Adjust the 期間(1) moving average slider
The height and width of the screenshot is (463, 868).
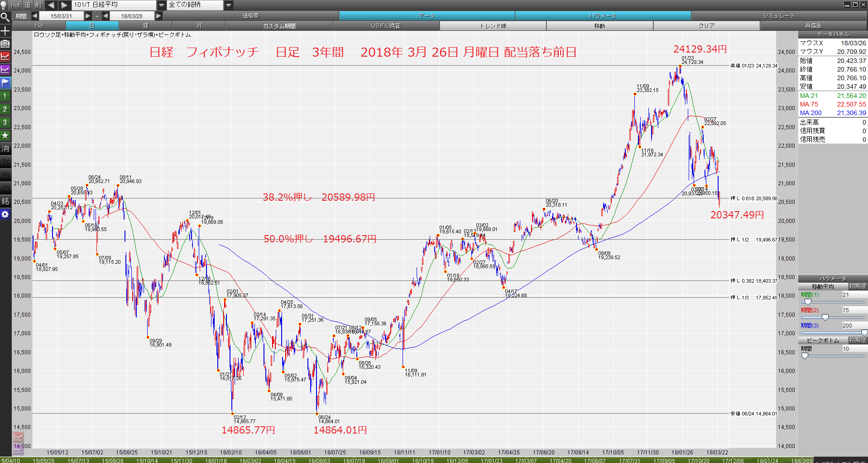[x=808, y=302]
